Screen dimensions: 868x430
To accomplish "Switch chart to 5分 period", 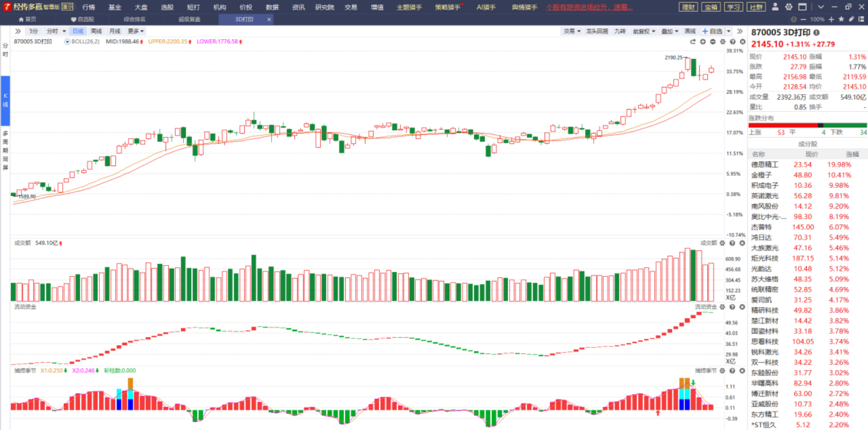I will (34, 31).
